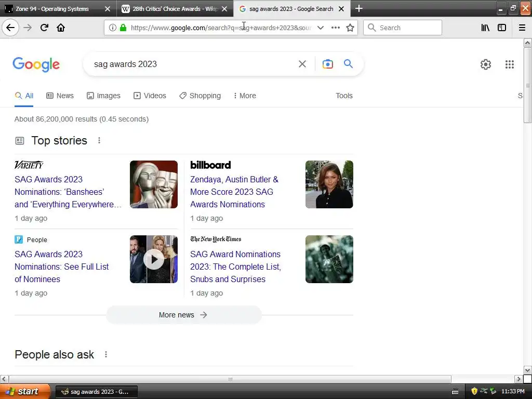Close the Critics' Choice Awards tab

tap(224, 9)
